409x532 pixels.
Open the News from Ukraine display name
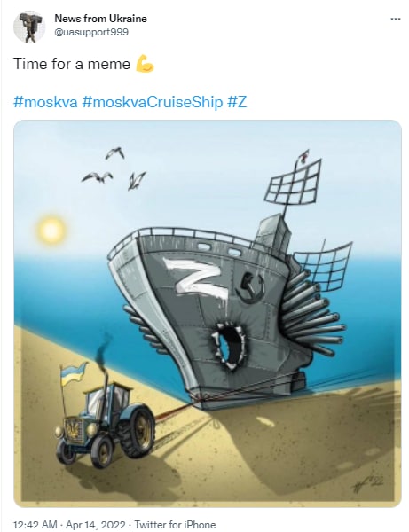[100, 19]
